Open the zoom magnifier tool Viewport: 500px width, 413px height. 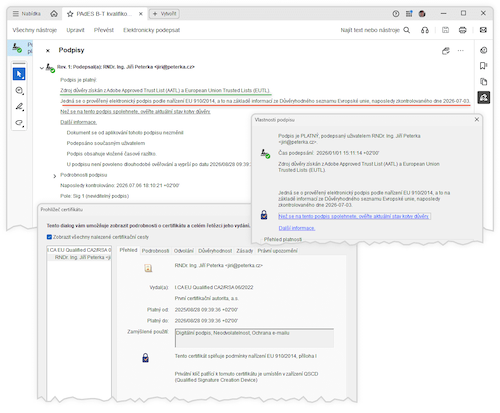point(19,90)
